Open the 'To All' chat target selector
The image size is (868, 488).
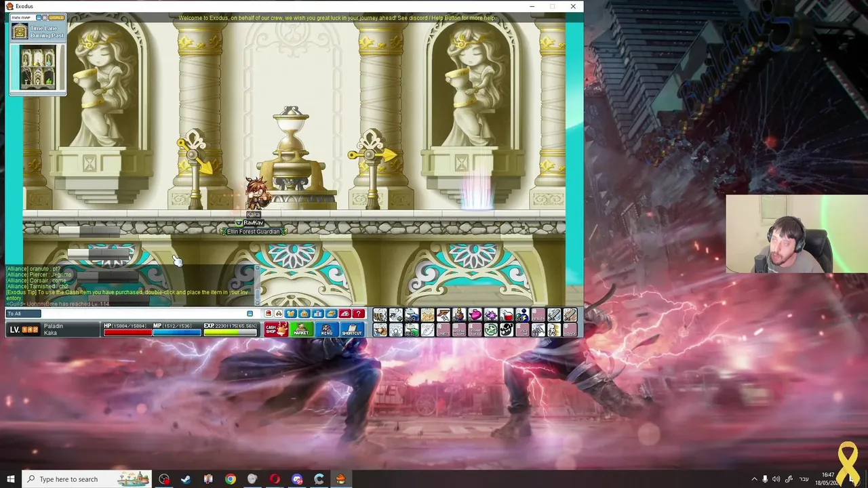pos(24,313)
